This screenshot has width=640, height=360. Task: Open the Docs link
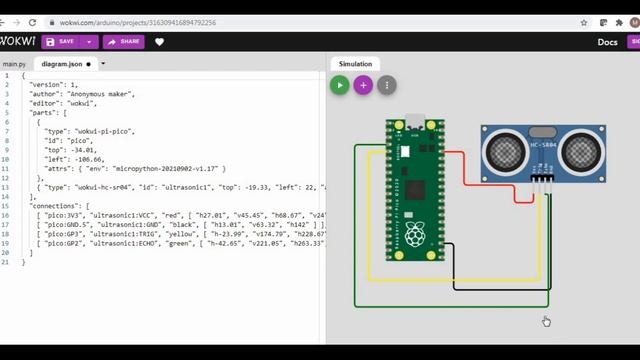pos(607,42)
